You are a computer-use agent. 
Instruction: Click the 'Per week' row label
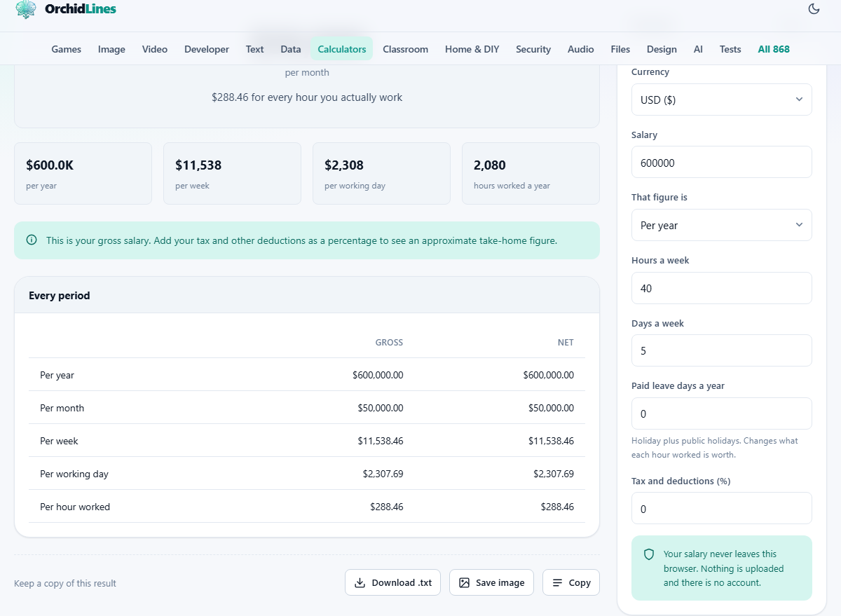pos(59,441)
